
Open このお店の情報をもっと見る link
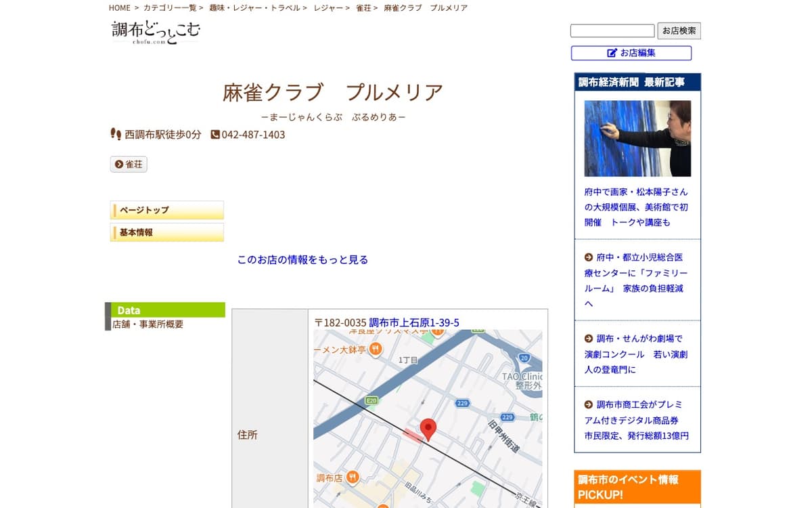(302, 259)
